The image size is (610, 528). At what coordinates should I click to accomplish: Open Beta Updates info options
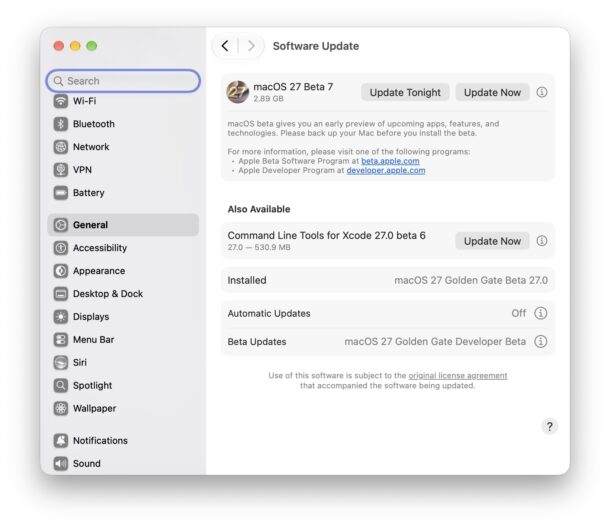pyautogui.click(x=540, y=342)
